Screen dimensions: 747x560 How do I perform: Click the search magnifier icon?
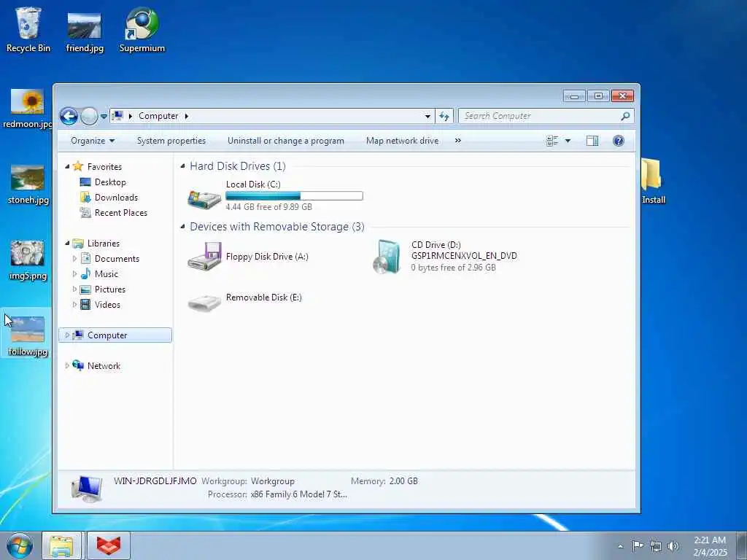tap(625, 116)
